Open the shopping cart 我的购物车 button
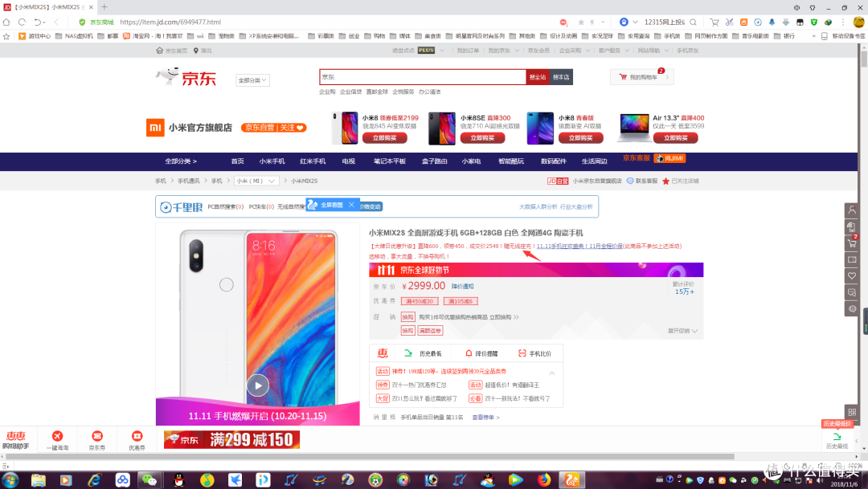This screenshot has height=489, width=868. click(x=642, y=77)
